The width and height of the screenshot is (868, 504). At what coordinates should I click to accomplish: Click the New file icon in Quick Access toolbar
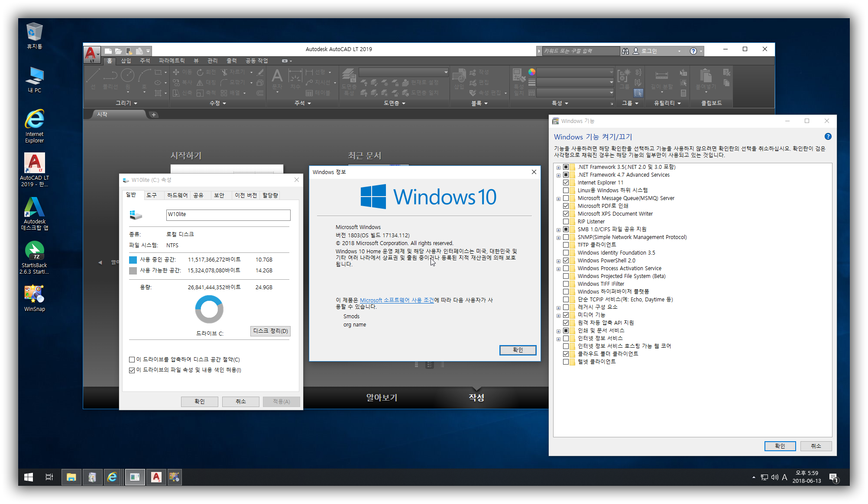(x=108, y=51)
